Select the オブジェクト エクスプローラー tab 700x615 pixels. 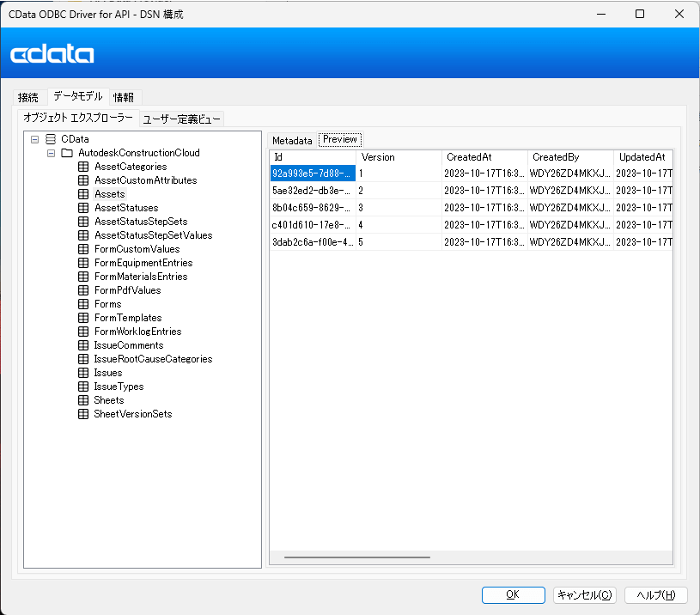[78, 118]
